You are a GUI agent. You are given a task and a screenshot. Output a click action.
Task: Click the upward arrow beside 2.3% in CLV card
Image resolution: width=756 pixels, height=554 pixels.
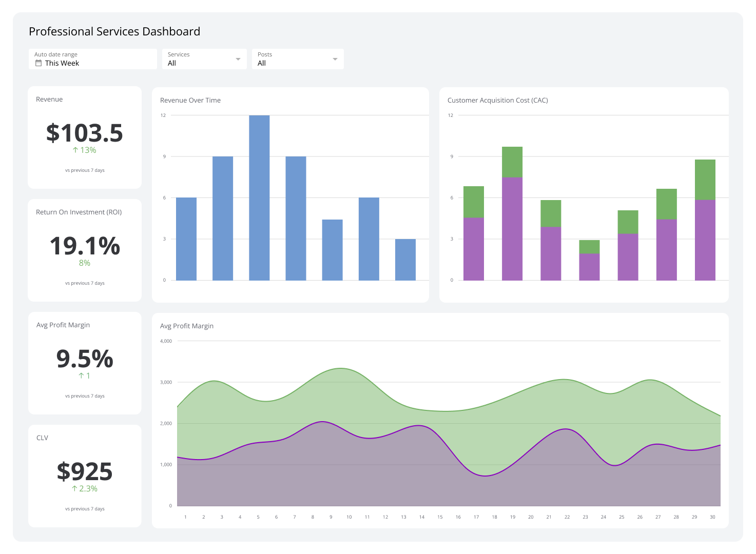[x=75, y=488]
